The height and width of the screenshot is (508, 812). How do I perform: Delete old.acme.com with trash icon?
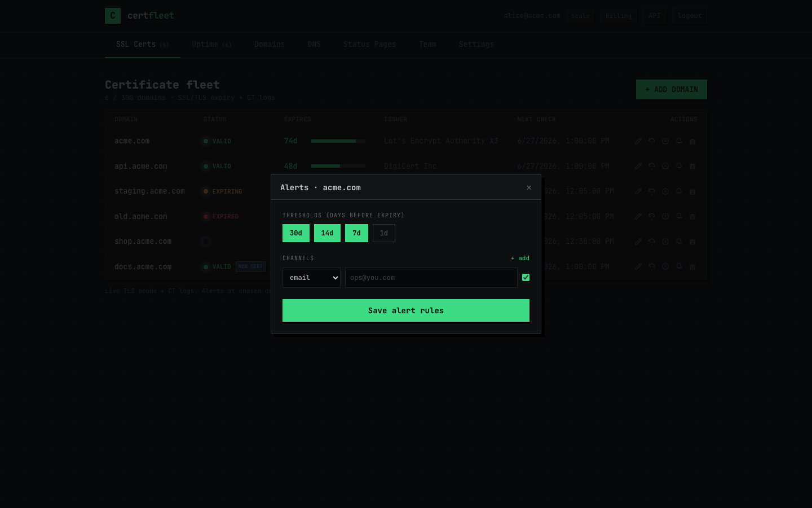[x=692, y=216]
